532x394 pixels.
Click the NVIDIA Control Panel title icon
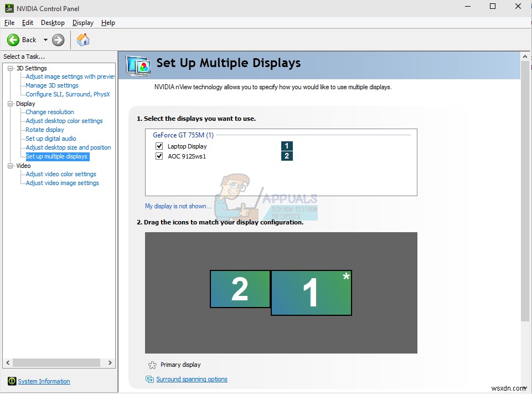[9, 8]
